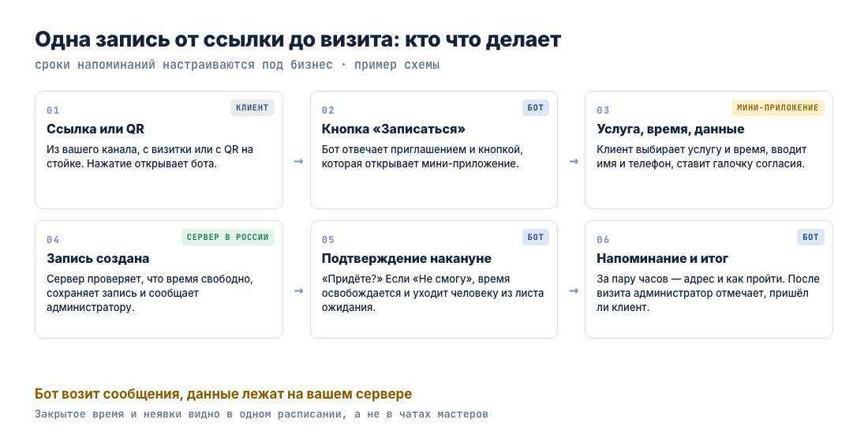The width and height of the screenshot is (868, 442).
Task: Click the «СЕРВЕР В РОССИИ» badge
Action: [x=227, y=237]
